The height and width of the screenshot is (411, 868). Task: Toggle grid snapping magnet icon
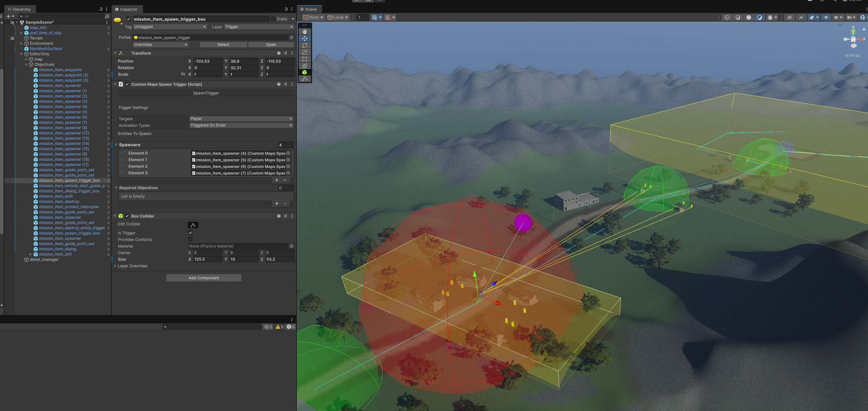pos(388,17)
